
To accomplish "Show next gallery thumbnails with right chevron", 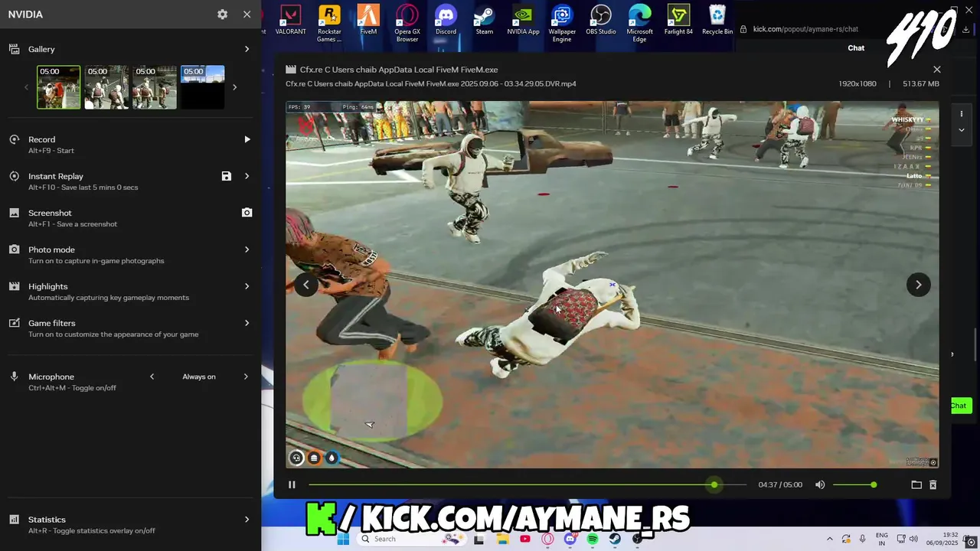I will pyautogui.click(x=234, y=87).
